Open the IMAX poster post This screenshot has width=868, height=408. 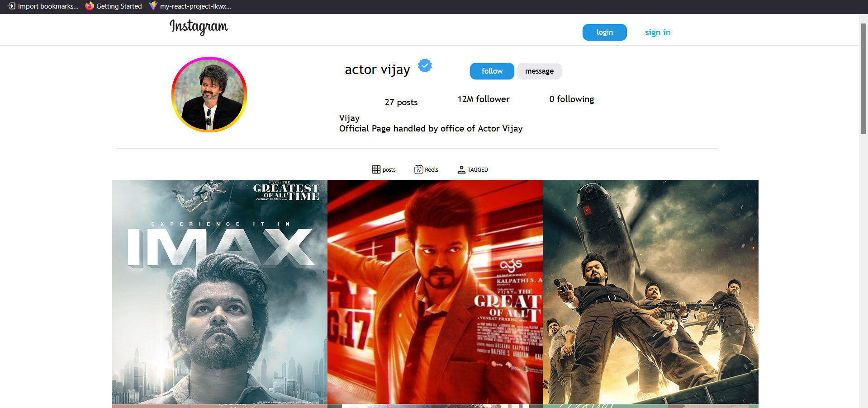tap(219, 292)
